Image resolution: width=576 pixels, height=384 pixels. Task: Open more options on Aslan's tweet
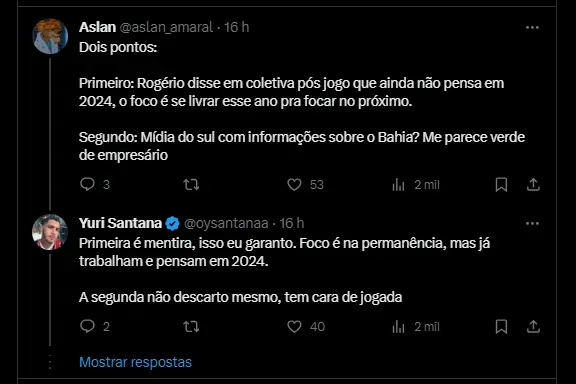(x=532, y=28)
